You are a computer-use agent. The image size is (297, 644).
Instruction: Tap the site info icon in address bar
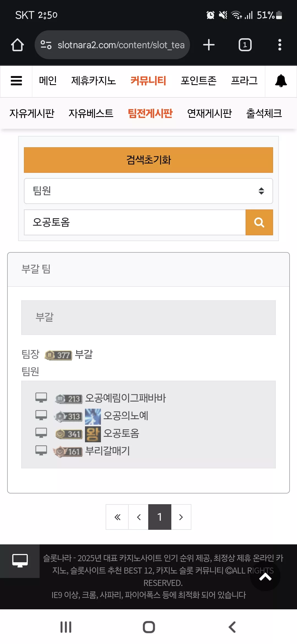pyautogui.click(x=46, y=45)
